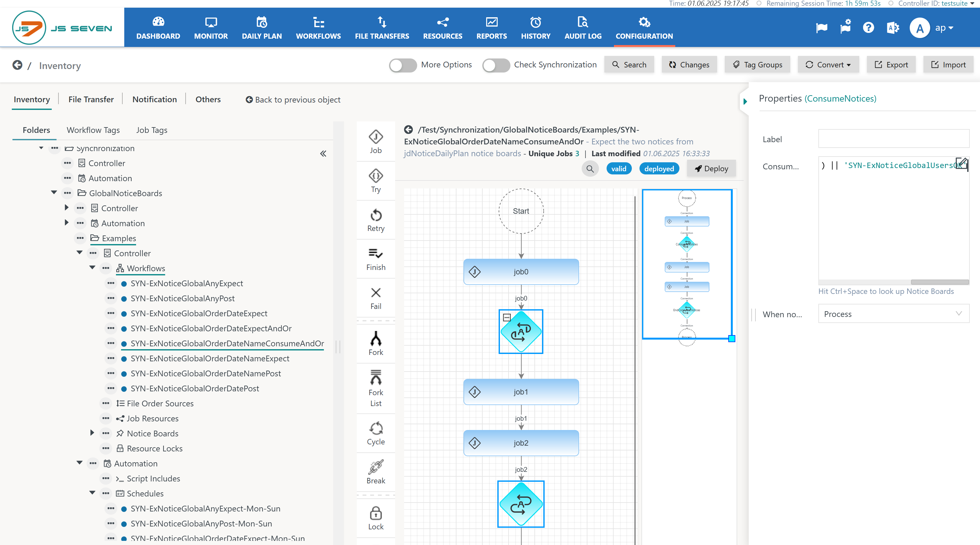
Task: Click the Tag Groups button
Action: [x=757, y=65]
